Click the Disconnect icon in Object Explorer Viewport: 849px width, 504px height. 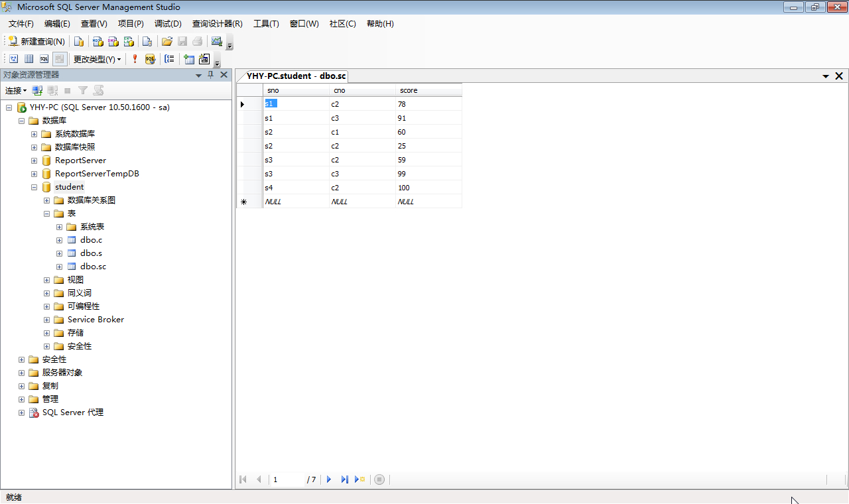coord(52,90)
